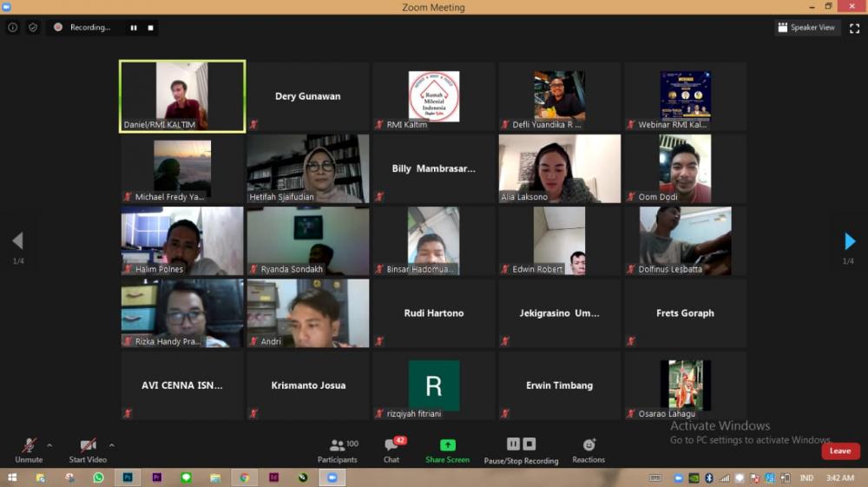Open Photoshop from the taskbar
This screenshot has width=868, height=487.
pos(128,477)
